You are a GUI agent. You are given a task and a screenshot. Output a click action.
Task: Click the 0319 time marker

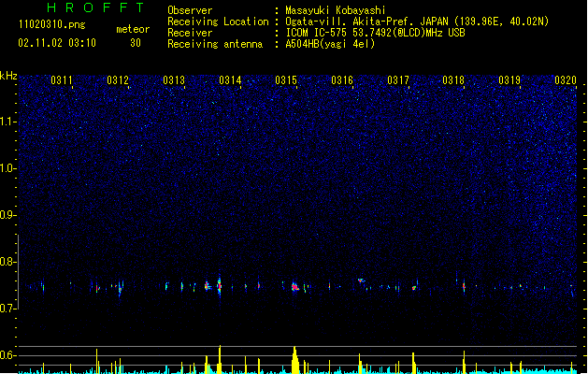pyautogui.click(x=509, y=80)
